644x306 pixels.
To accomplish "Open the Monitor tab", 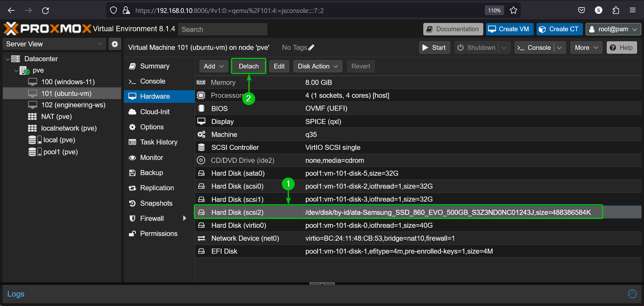I will tap(159, 157).
